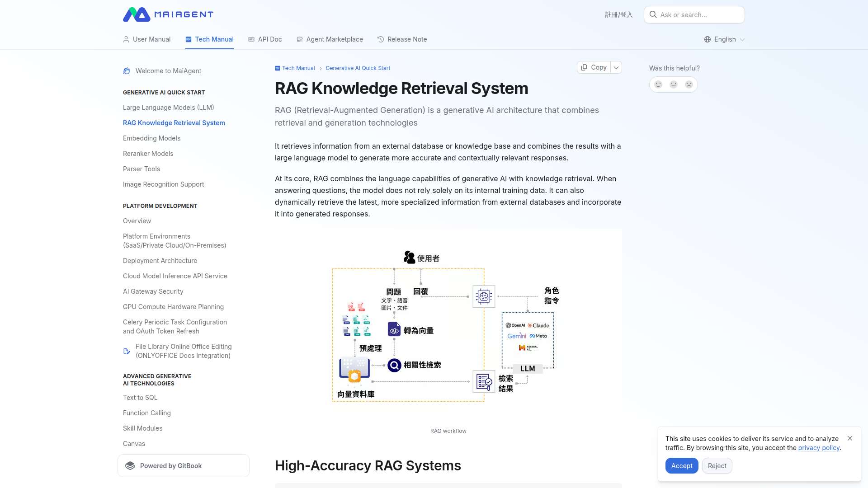Screen dimensions: 868x488
Task: Open the privacy policy link
Action: pyautogui.click(x=819, y=448)
